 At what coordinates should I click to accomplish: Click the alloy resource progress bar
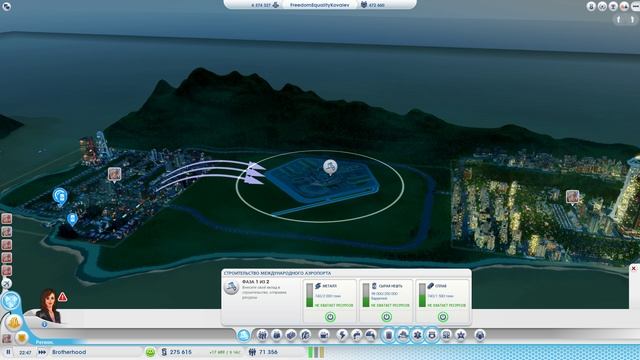[x=422, y=295]
